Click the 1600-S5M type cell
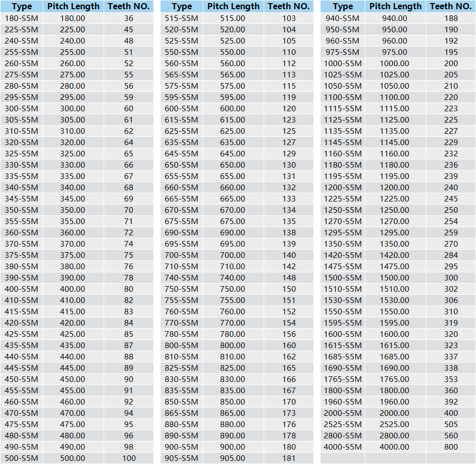This screenshot has height=464, width=476. point(343,334)
